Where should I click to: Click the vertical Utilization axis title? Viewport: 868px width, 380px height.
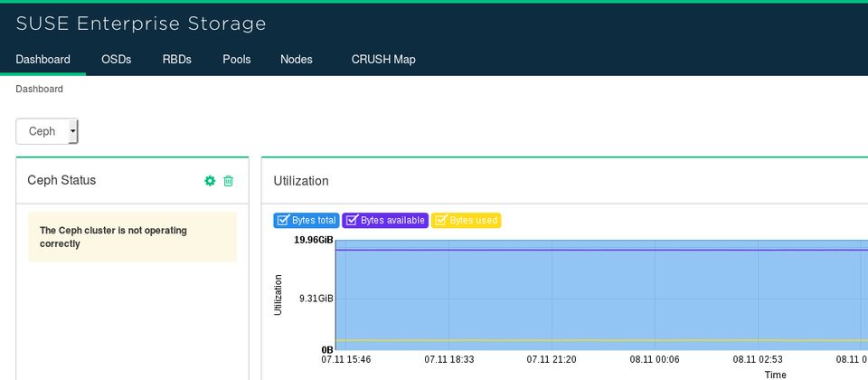pos(278,295)
